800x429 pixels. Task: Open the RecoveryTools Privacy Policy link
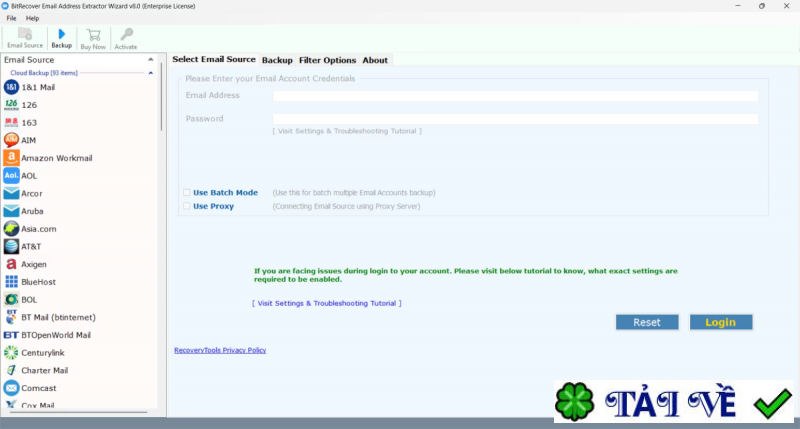[220, 350]
